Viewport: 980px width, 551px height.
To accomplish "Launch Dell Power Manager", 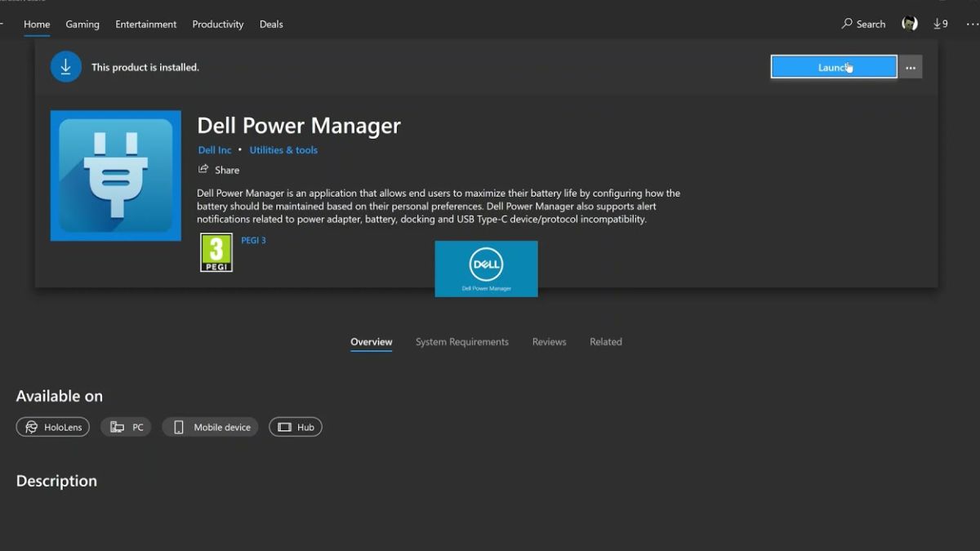I will point(834,67).
